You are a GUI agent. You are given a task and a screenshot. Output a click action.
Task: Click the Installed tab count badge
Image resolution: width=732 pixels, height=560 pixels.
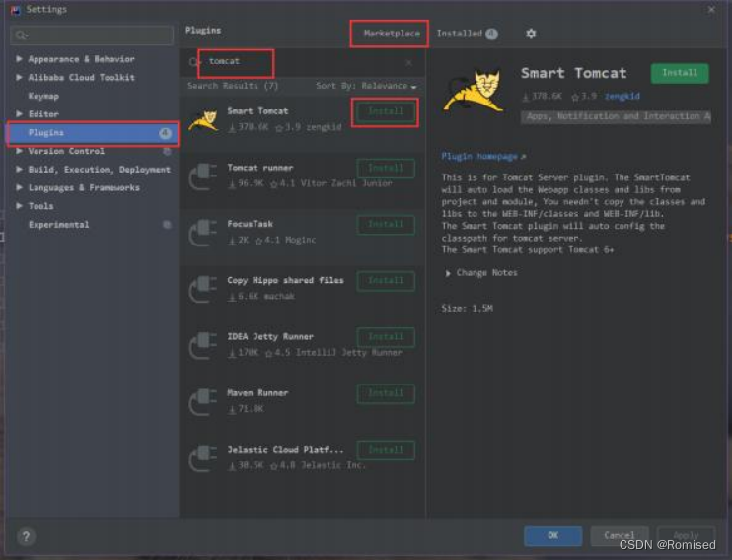(491, 34)
